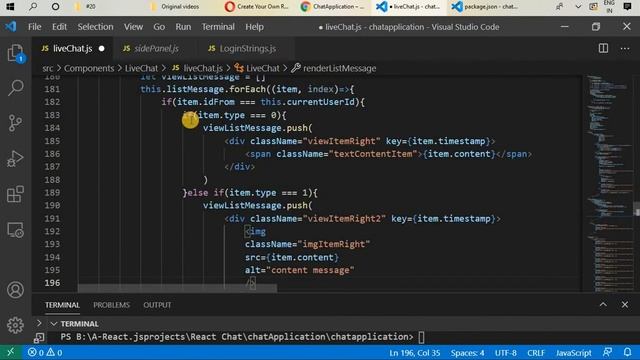
Task: Open the Search view in the activity bar
Action: point(16,88)
